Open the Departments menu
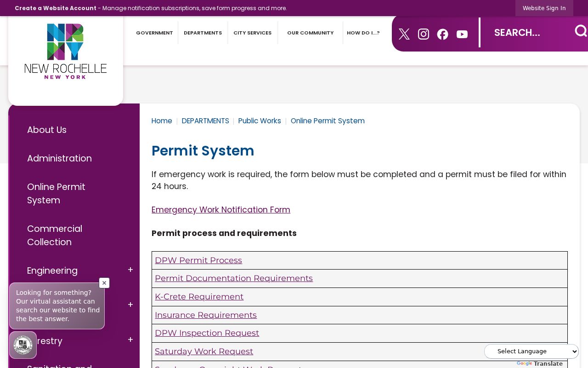 [x=203, y=33]
